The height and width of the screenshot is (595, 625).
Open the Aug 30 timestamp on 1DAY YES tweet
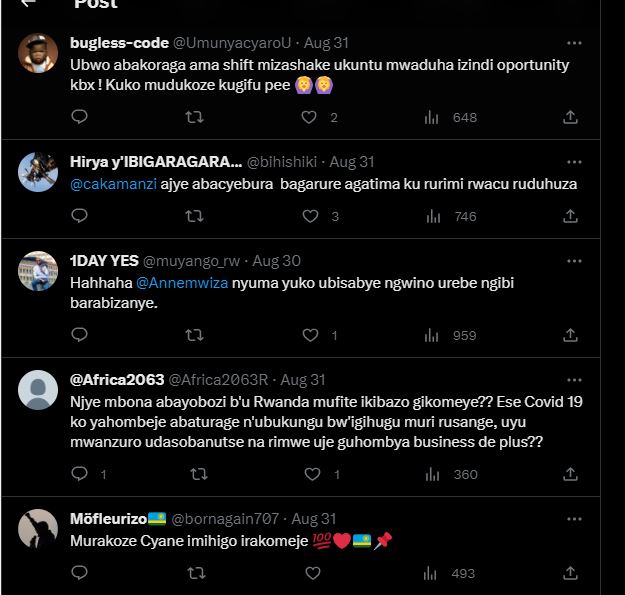click(x=277, y=261)
